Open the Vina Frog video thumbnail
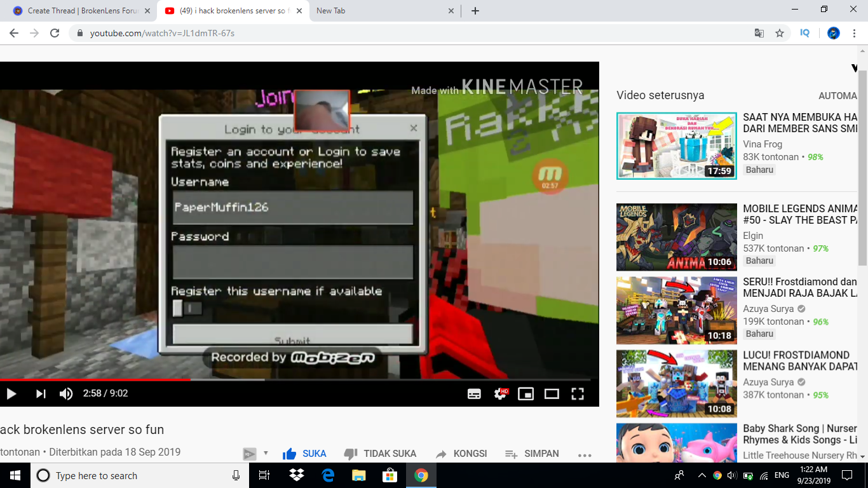 coord(677,146)
